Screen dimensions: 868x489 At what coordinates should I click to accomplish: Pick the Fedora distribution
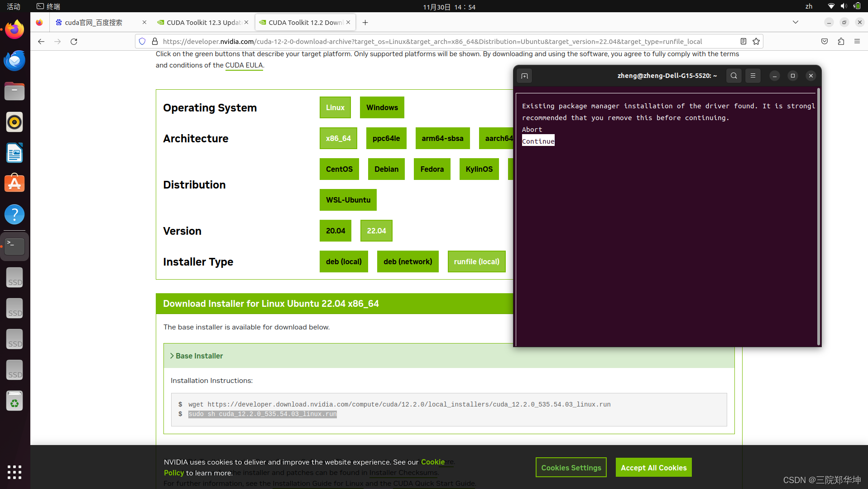tap(432, 169)
